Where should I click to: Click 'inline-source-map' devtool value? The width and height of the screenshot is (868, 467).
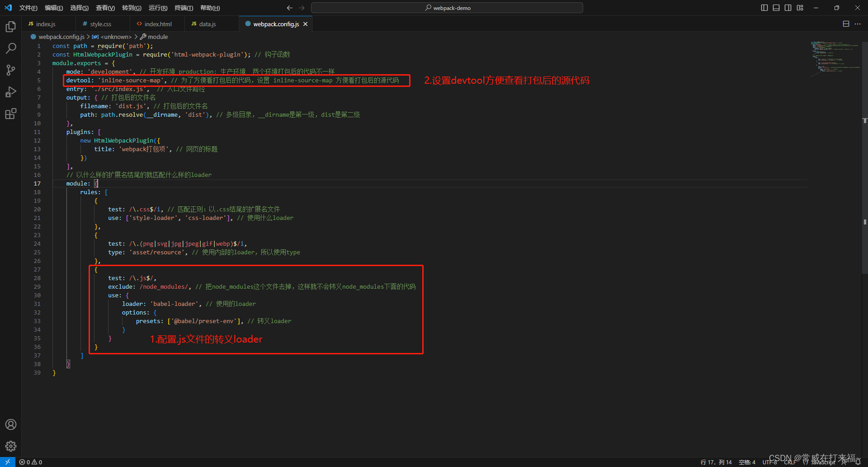pos(131,80)
